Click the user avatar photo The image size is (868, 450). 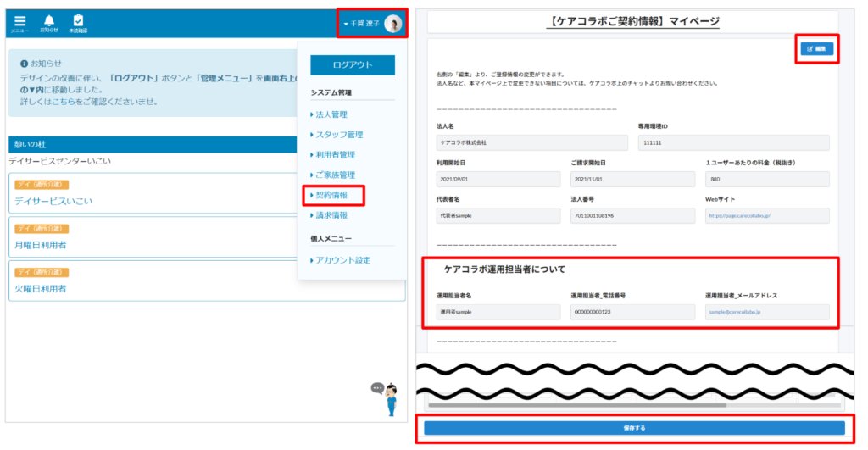393,23
